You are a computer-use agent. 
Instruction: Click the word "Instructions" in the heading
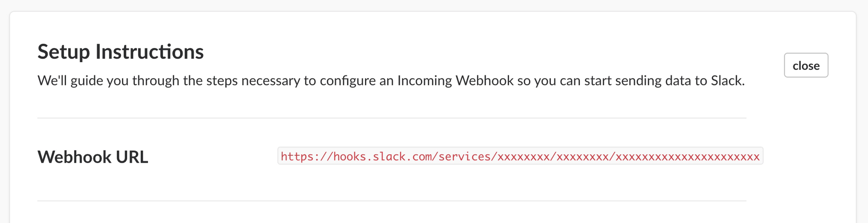[149, 52]
